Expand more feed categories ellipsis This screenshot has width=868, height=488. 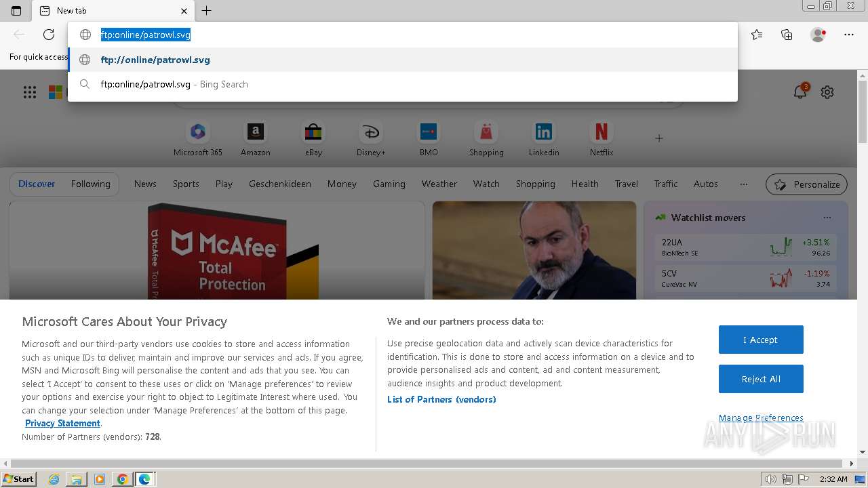click(744, 184)
